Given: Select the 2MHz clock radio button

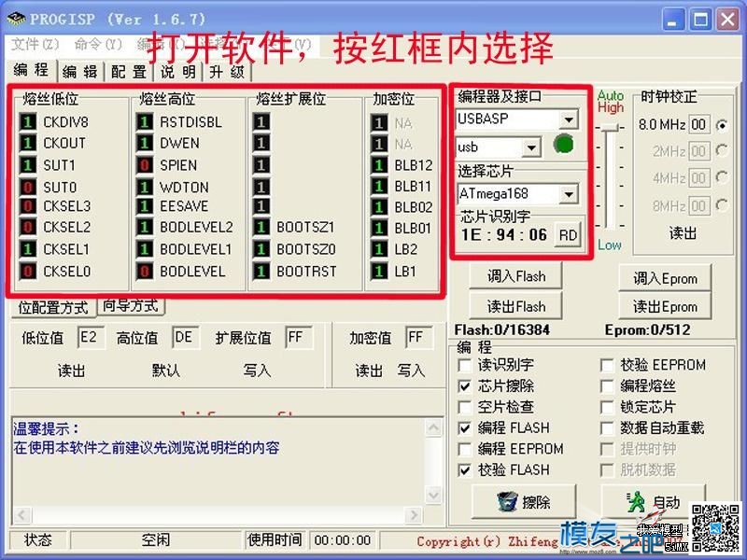Looking at the screenshot, I should pyautogui.click(x=722, y=151).
